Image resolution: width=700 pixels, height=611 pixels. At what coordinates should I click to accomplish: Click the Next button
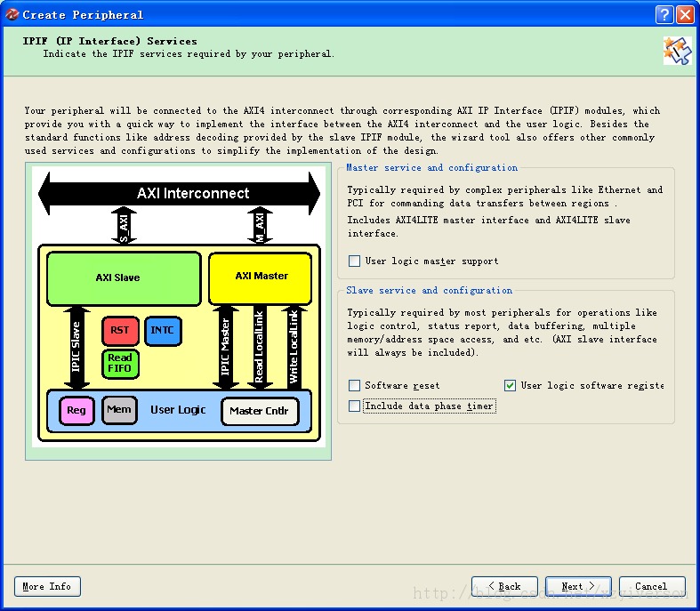click(x=578, y=586)
